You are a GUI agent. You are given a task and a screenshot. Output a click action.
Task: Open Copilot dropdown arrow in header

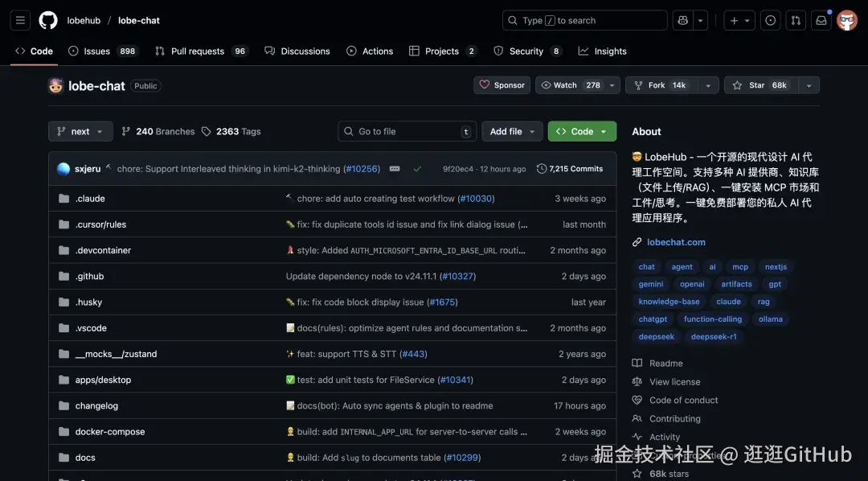point(700,20)
